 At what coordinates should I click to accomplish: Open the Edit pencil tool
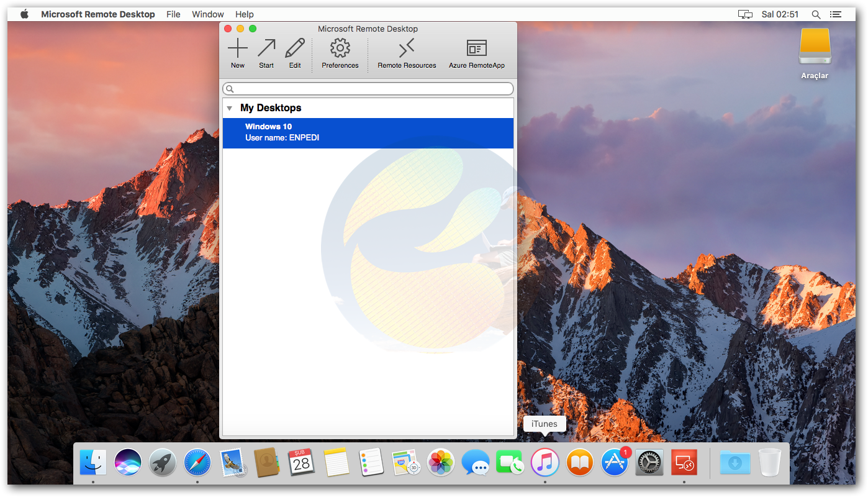tap(295, 53)
